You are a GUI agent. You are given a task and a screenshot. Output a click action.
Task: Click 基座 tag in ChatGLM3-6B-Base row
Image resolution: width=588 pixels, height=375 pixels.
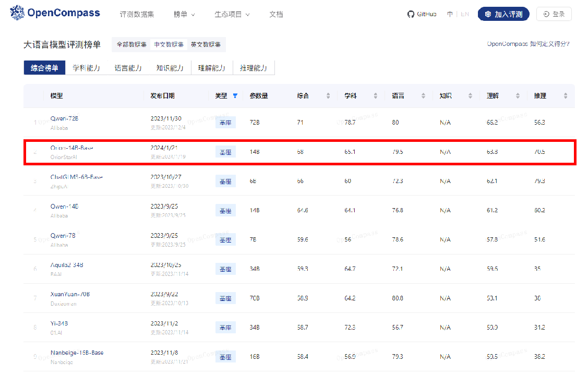[x=225, y=181]
